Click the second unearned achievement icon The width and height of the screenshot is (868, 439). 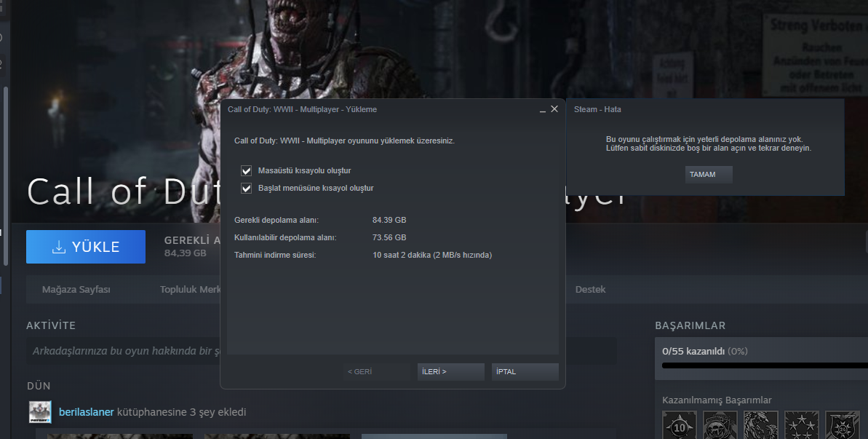point(720,425)
